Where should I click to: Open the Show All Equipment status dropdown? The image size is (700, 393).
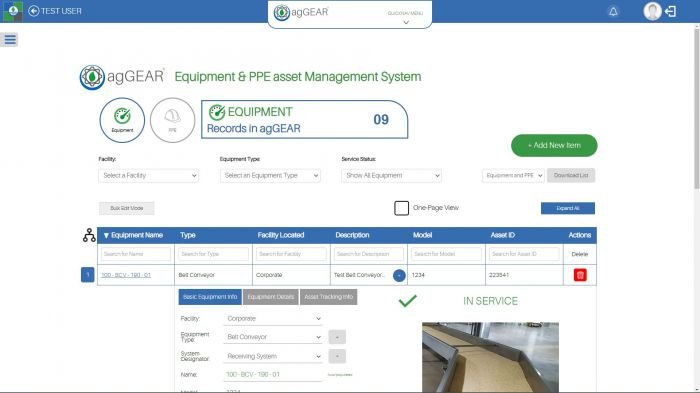coord(392,176)
